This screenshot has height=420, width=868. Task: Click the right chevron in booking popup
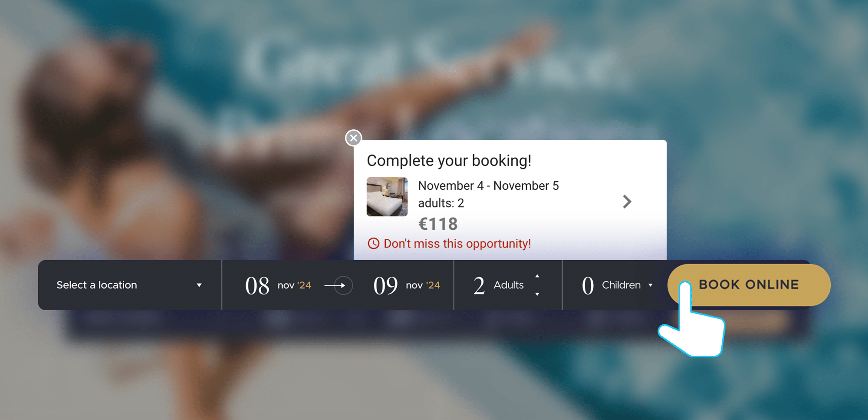[627, 202]
